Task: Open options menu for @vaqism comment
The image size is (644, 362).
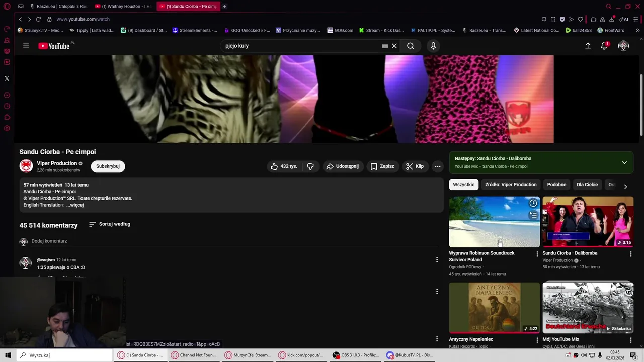Action: point(437,260)
